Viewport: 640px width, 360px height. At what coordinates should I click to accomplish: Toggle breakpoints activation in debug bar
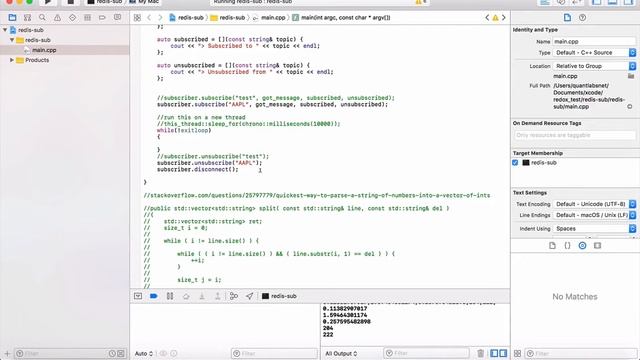pos(153,296)
